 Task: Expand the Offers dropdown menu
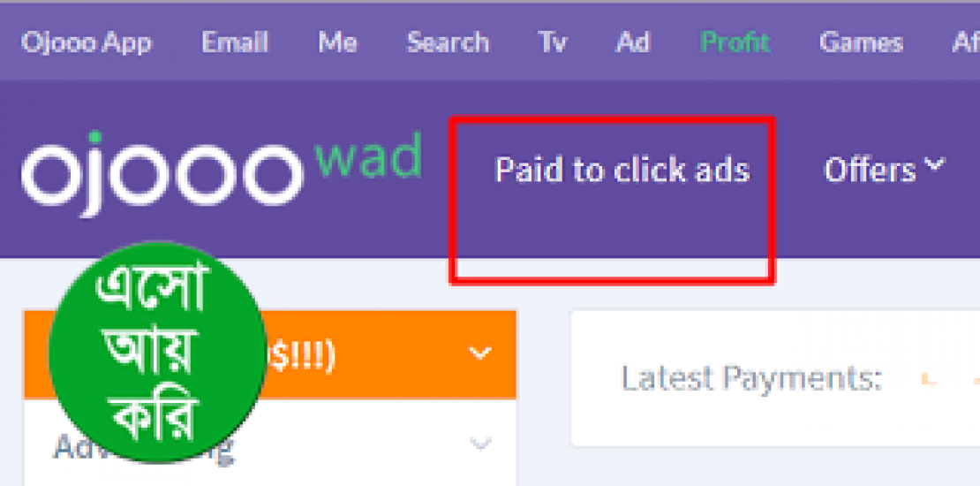[x=885, y=171]
